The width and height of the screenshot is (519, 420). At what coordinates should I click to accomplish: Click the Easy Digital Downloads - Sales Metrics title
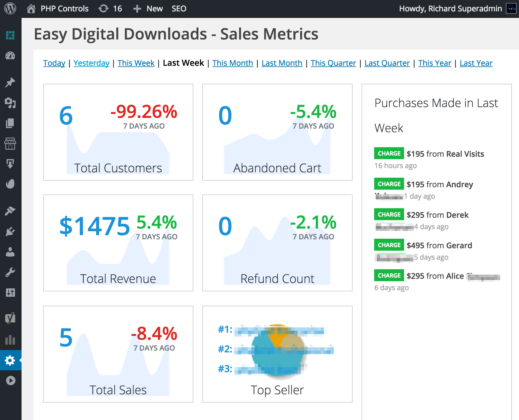point(176,34)
